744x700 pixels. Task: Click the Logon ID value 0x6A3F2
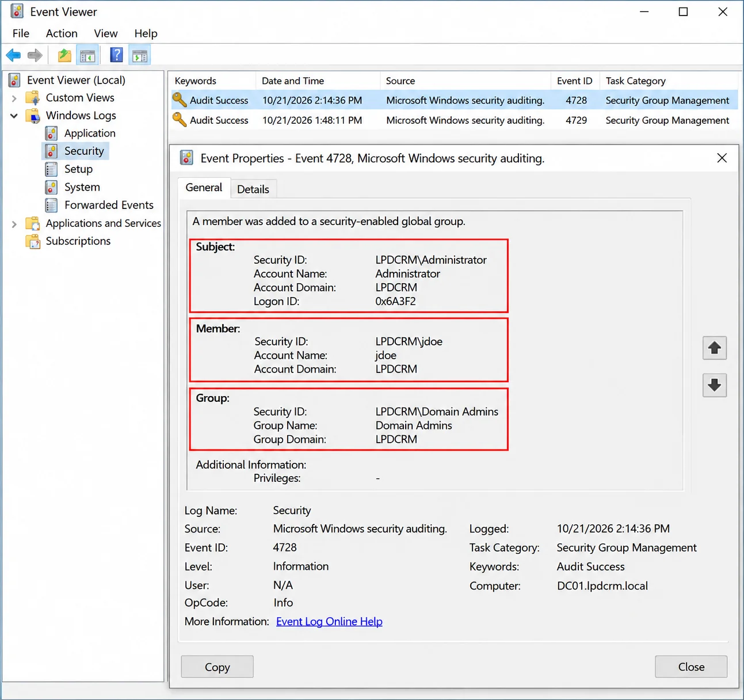[x=396, y=301]
